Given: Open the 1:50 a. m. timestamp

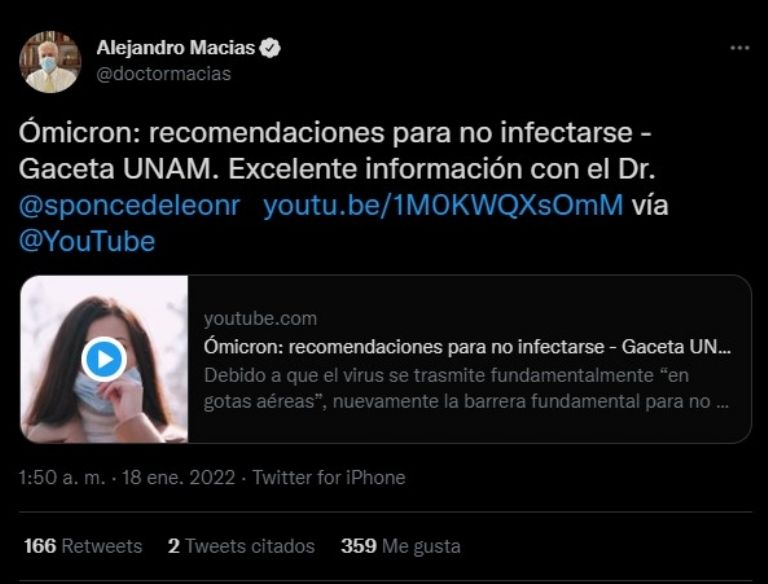Looking at the screenshot, I should click(x=62, y=477).
